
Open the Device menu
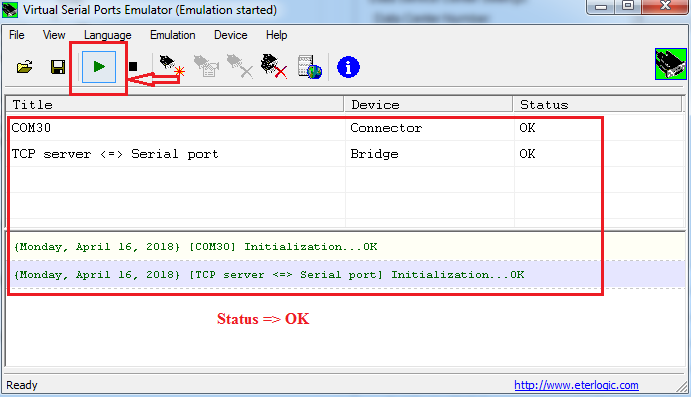(x=230, y=35)
